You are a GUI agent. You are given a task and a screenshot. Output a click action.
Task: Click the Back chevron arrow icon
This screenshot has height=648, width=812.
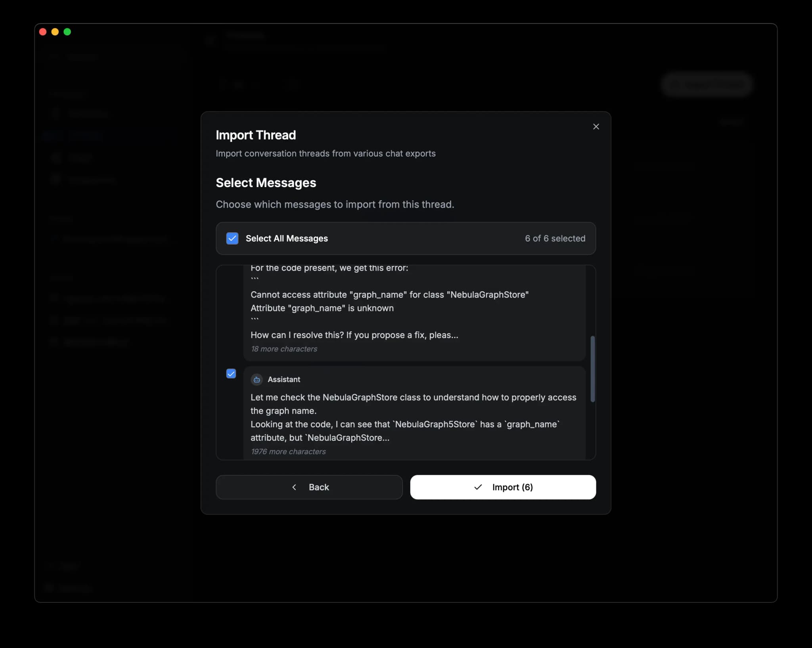[x=294, y=487]
